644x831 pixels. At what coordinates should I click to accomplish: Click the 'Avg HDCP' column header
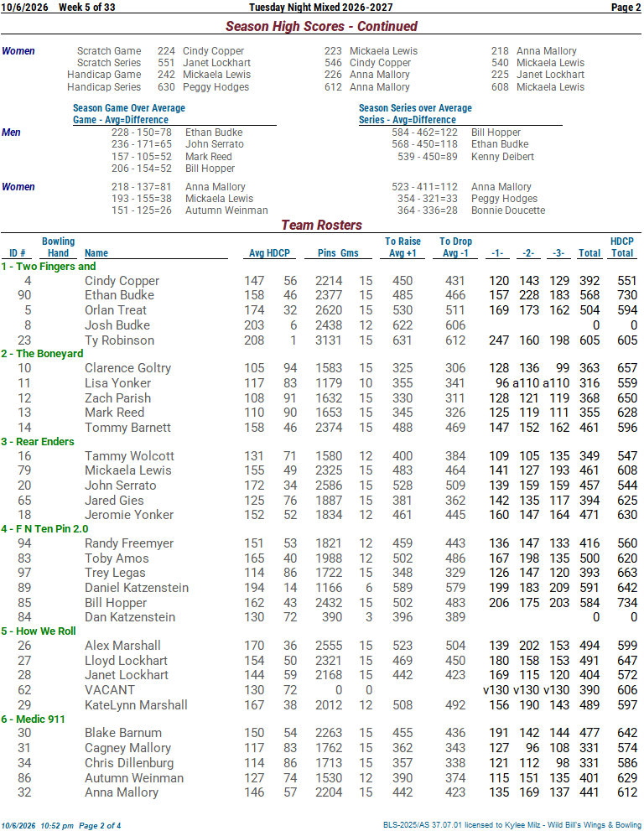coord(270,253)
